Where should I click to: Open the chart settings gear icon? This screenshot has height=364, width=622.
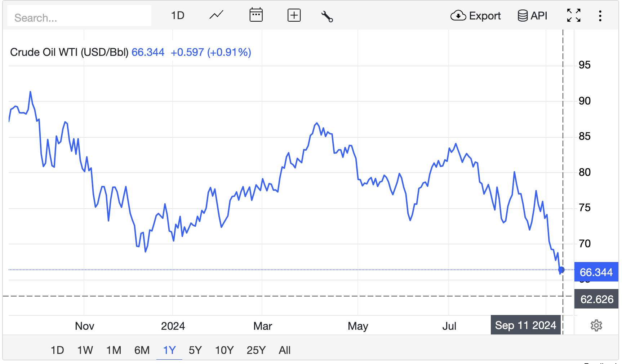point(596,325)
